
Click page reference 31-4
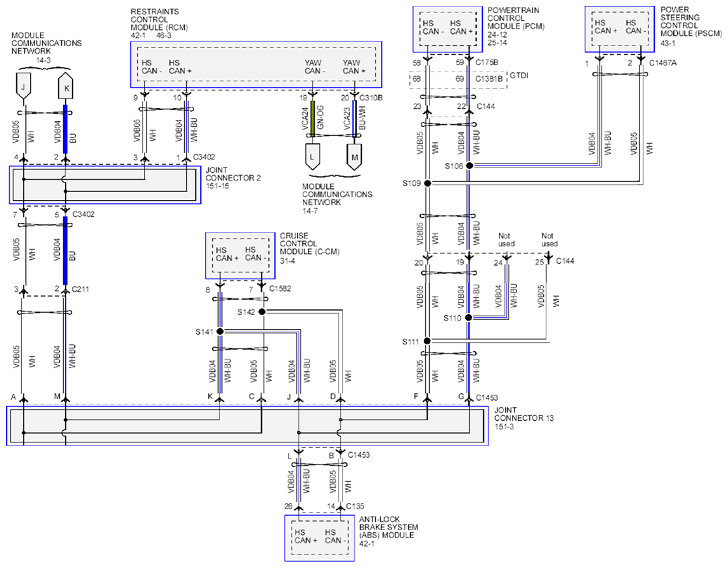[287, 261]
